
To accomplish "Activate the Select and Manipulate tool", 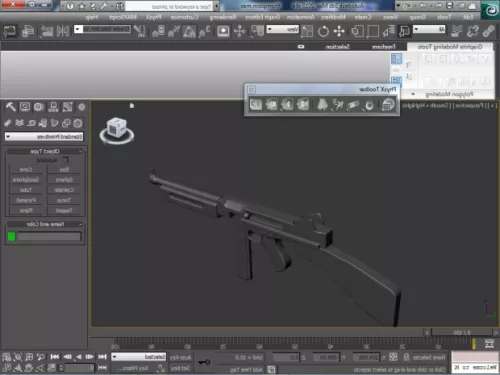I will pos(239,31).
